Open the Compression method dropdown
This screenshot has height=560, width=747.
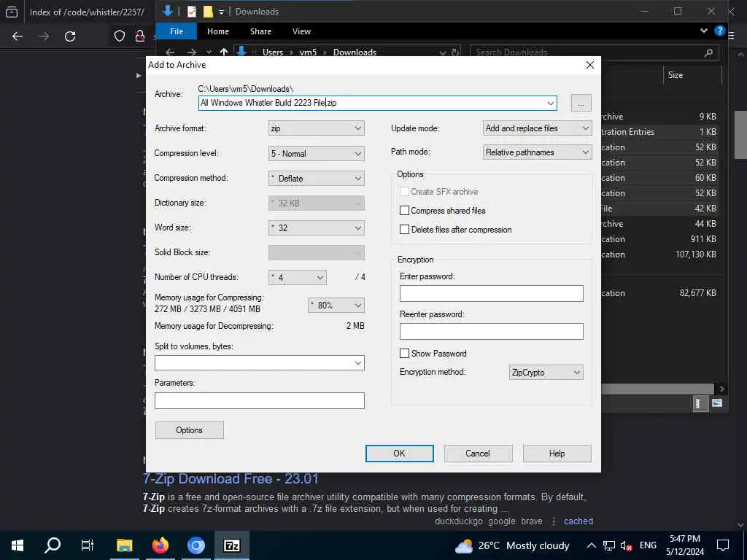pyautogui.click(x=317, y=178)
